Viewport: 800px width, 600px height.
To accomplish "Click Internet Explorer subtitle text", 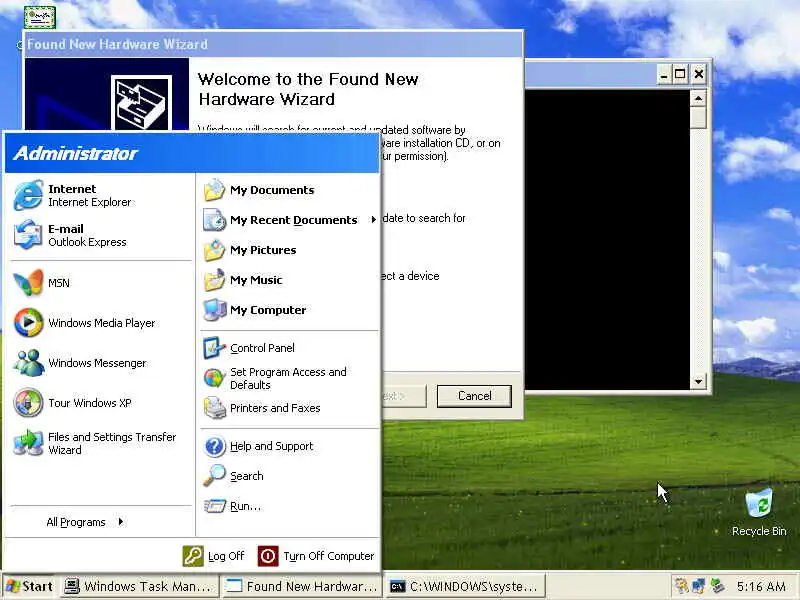I will [90, 203].
